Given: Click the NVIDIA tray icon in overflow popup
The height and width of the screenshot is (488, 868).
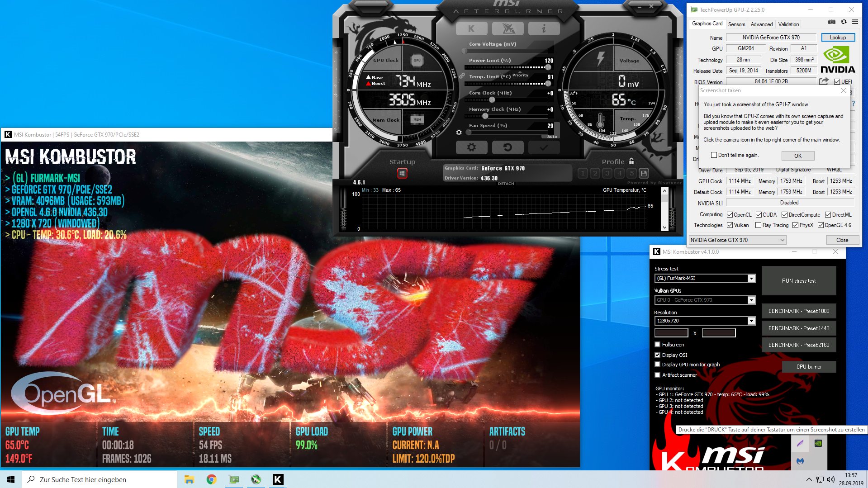Looking at the screenshot, I should click(x=818, y=443).
